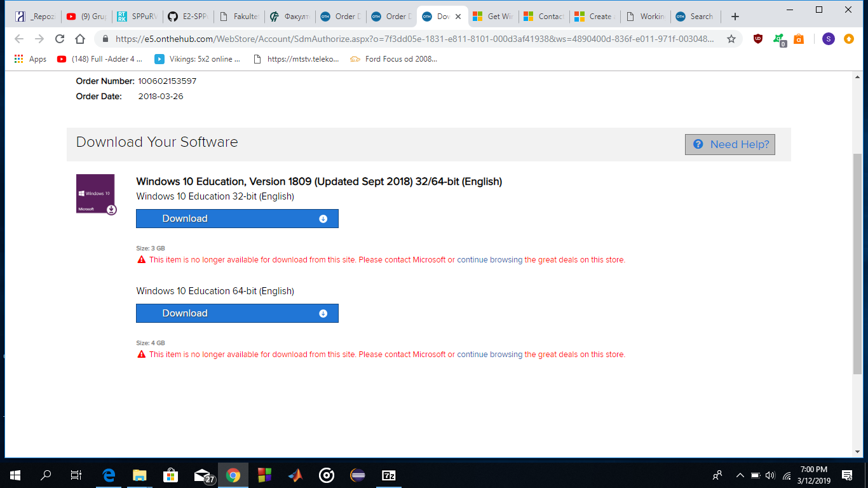Open the Wi-Fi network flyout

coord(787,475)
